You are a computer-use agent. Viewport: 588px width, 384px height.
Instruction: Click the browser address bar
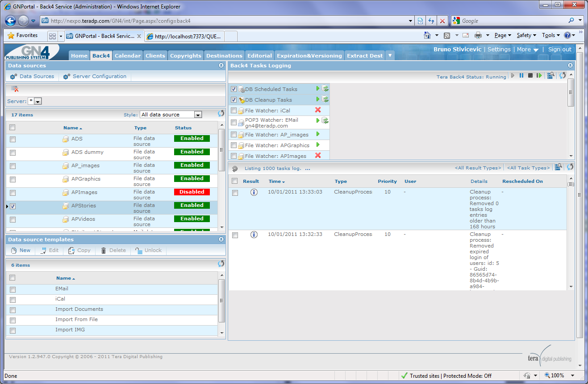click(228, 21)
